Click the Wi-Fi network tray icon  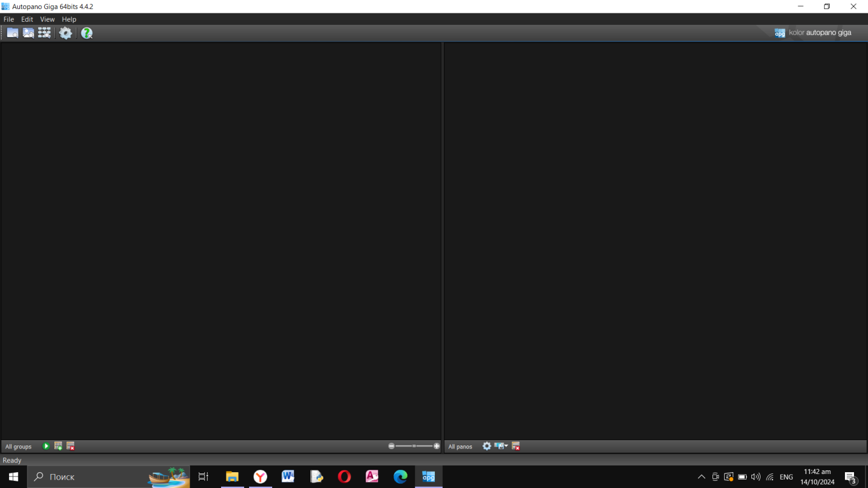(x=770, y=477)
